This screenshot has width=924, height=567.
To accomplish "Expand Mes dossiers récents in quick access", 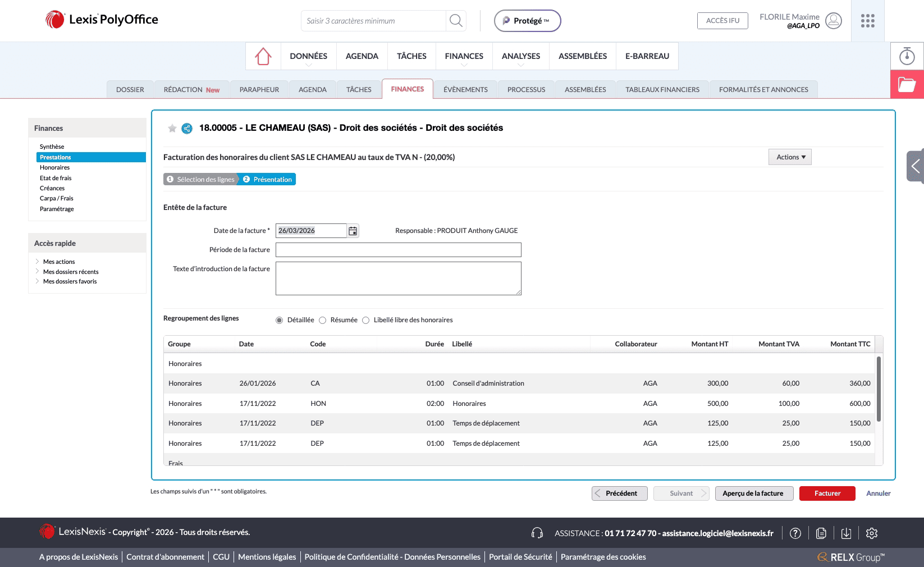I will (71, 272).
